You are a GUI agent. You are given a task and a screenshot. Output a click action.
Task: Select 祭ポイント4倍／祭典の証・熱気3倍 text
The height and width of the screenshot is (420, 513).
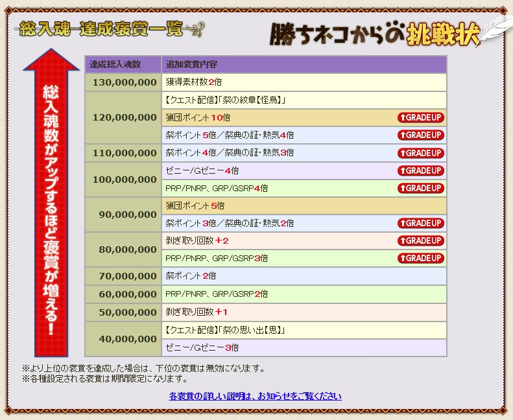pyautogui.click(x=230, y=152)
